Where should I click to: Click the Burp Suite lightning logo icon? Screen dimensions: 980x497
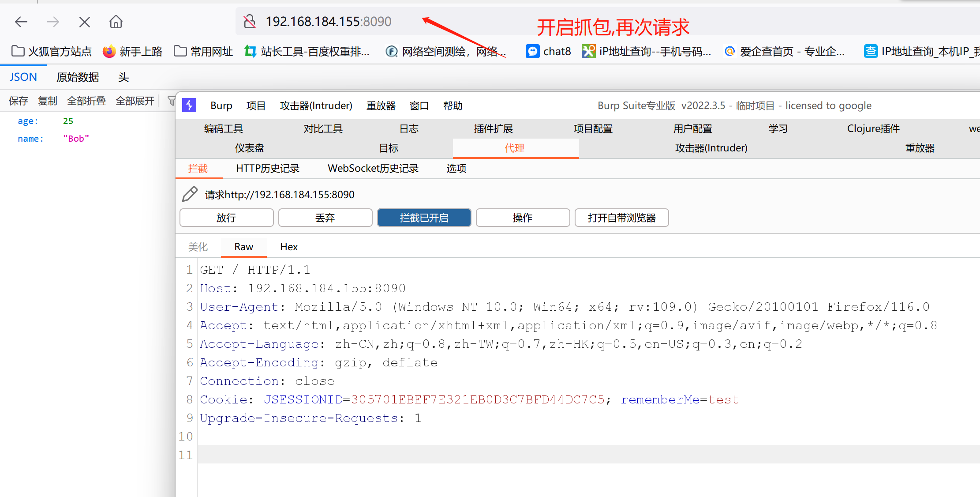click(189, 105)
